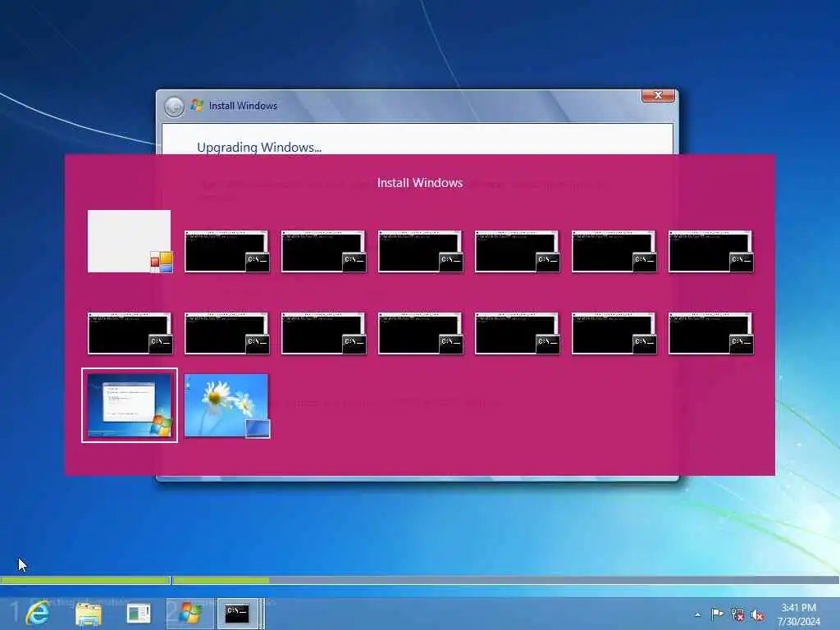This screenshot has height=630, width=840.
Task: Open the Action Center flag icon
Action: [717, 614]
